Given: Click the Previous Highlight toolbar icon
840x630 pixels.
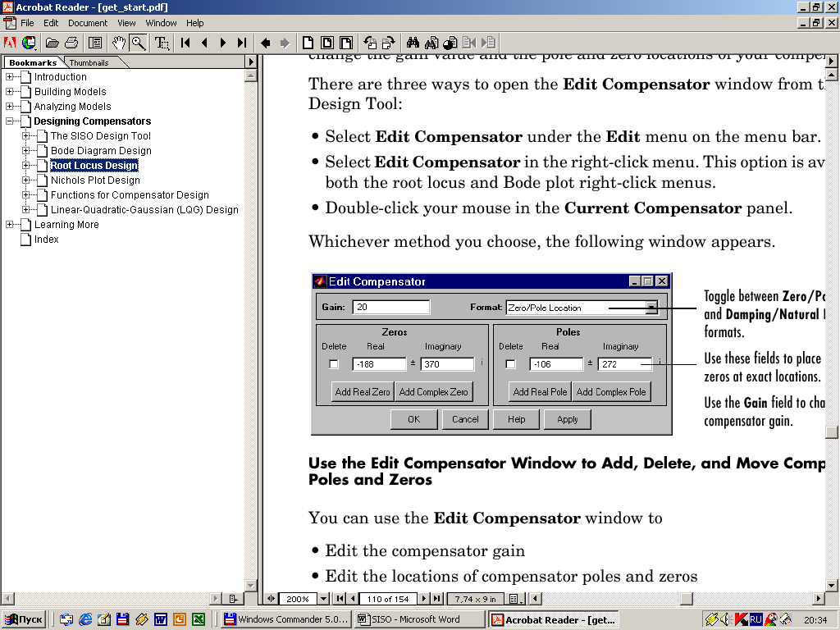Looking at the screenshot, I should [469, 43].
